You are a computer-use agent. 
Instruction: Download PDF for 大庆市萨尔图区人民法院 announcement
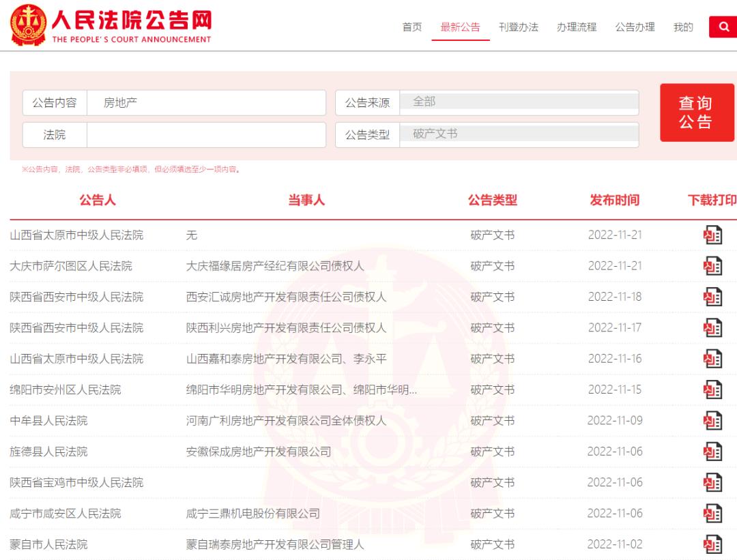712,265
